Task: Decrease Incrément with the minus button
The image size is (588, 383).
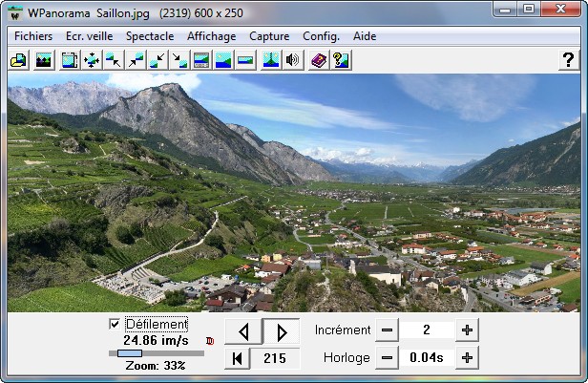Action: tap(387, 330)
